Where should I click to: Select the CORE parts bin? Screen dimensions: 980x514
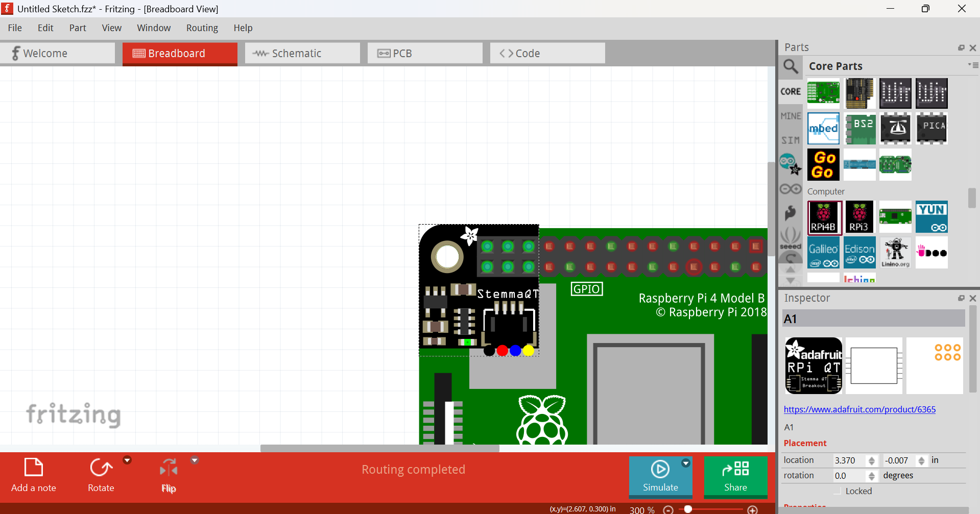791,91
